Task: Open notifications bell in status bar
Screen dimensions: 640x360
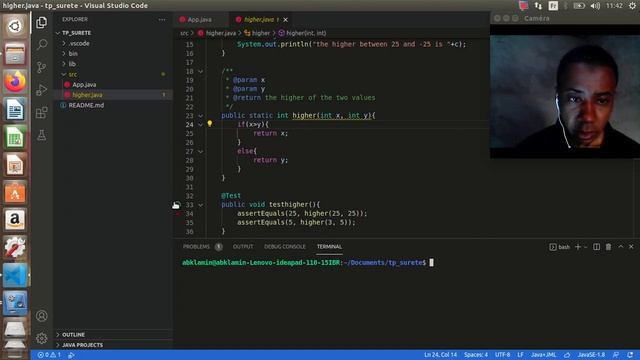Action: 630,355
